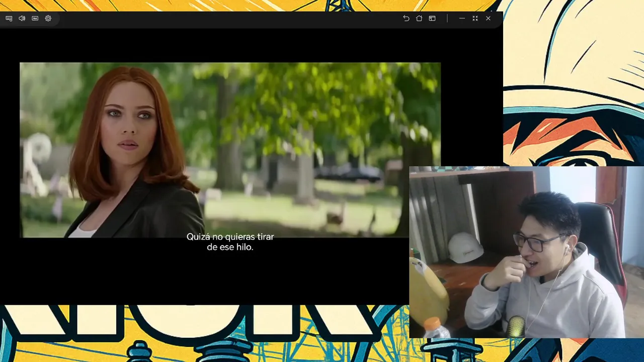The height and width of the screenshot is (362, 644).
Task: Close the player window
Action: click(488, 18)
